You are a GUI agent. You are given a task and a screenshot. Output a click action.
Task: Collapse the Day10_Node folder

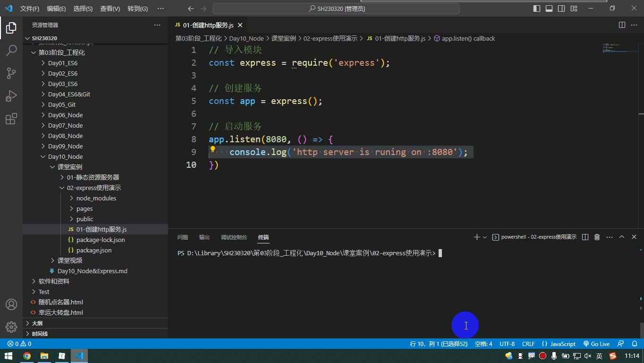pyautogui.click(x=65, y=156)
